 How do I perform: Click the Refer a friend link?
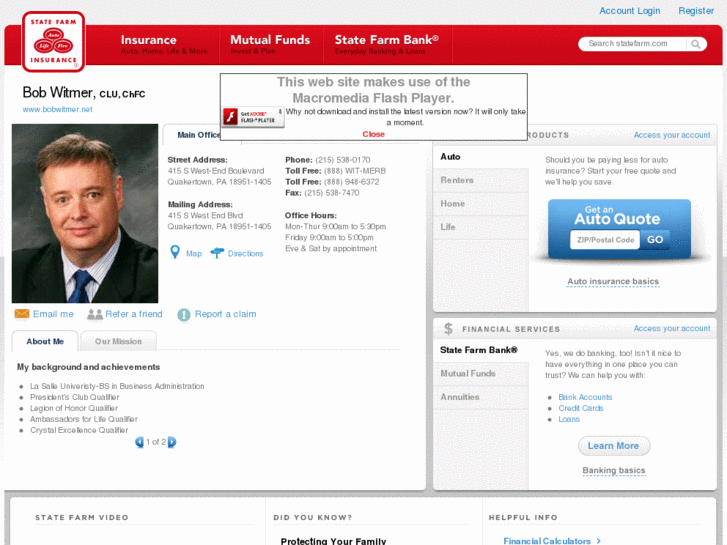pyautogui.click(x=134, y=314)
